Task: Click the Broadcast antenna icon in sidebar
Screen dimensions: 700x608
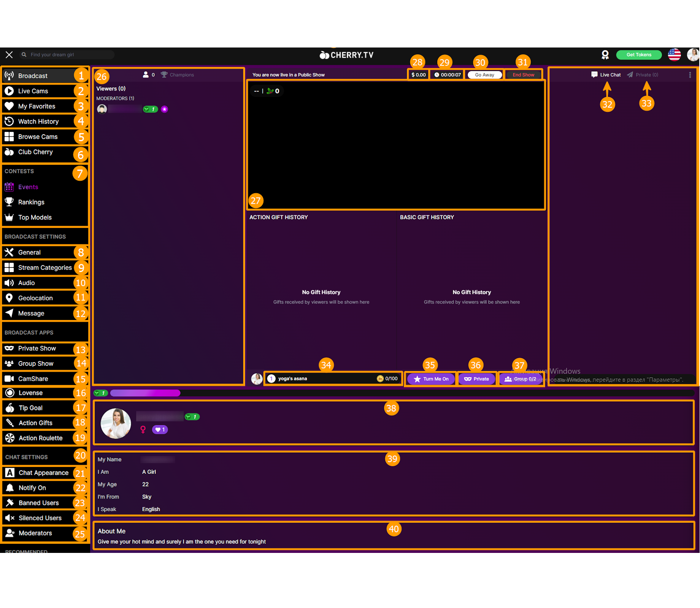Action: tap(9, 76)
